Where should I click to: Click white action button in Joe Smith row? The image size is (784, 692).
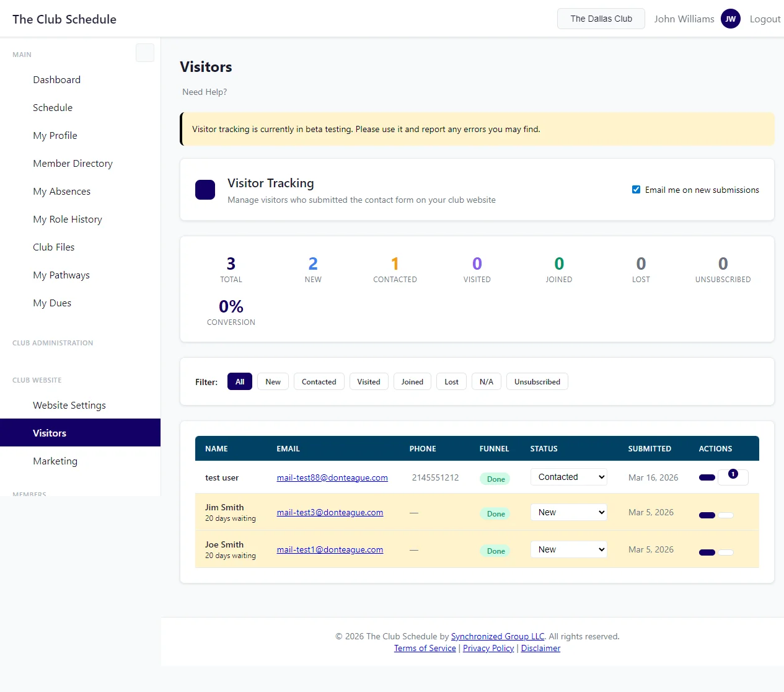(726, 552)
